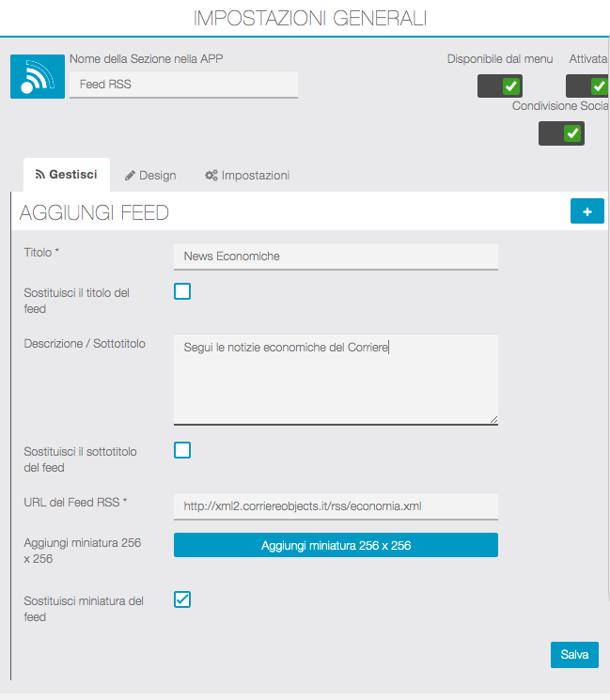Screen dimensions: 610x700
Task: Uncheck Sostituisci miniatura del feed
Action: (182, 599)
